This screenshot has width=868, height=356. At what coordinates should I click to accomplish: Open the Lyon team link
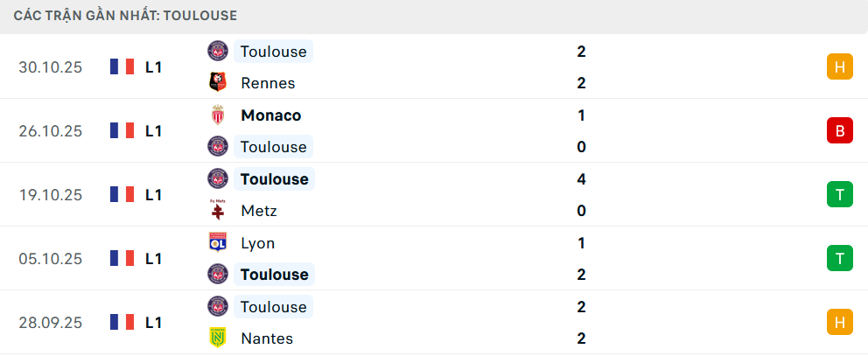pyautogui.click(x=257, y=243)
